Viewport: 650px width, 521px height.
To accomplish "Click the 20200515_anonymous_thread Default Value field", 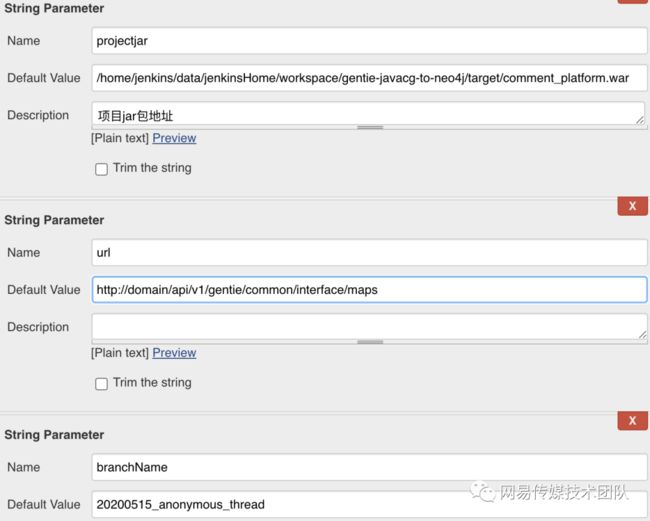I will coord(369,504).
